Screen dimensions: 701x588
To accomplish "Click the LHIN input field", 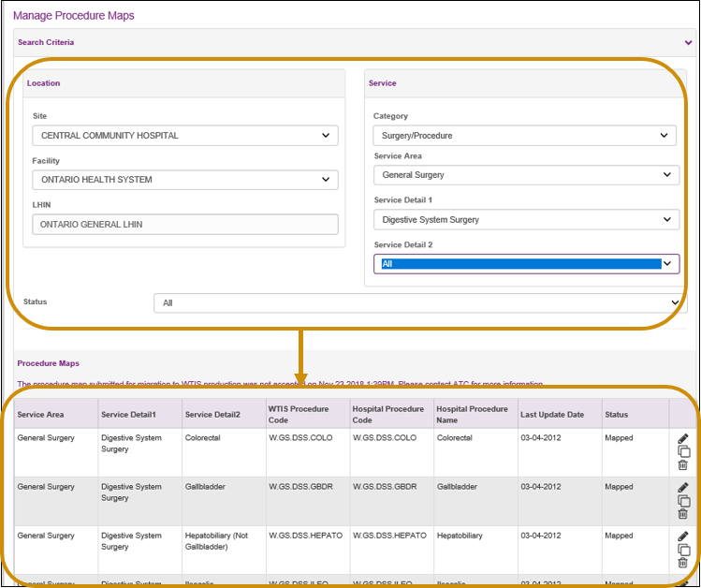I will 185,225.
